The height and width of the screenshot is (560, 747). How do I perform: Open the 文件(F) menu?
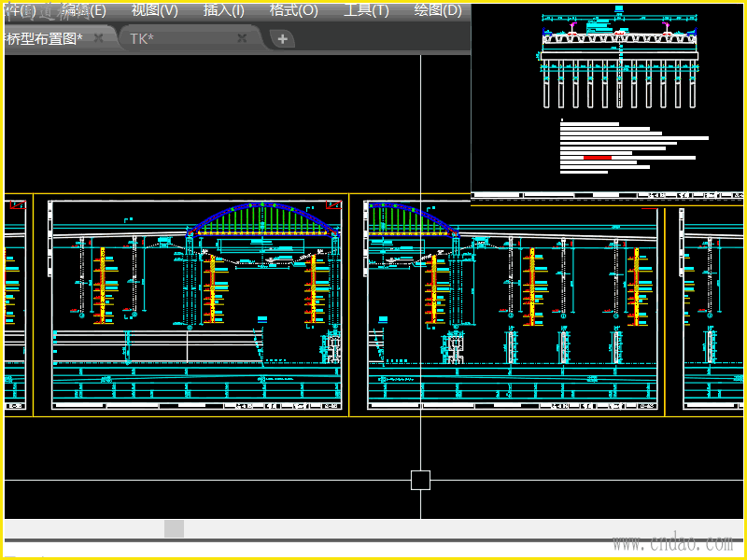pos(19,11)
